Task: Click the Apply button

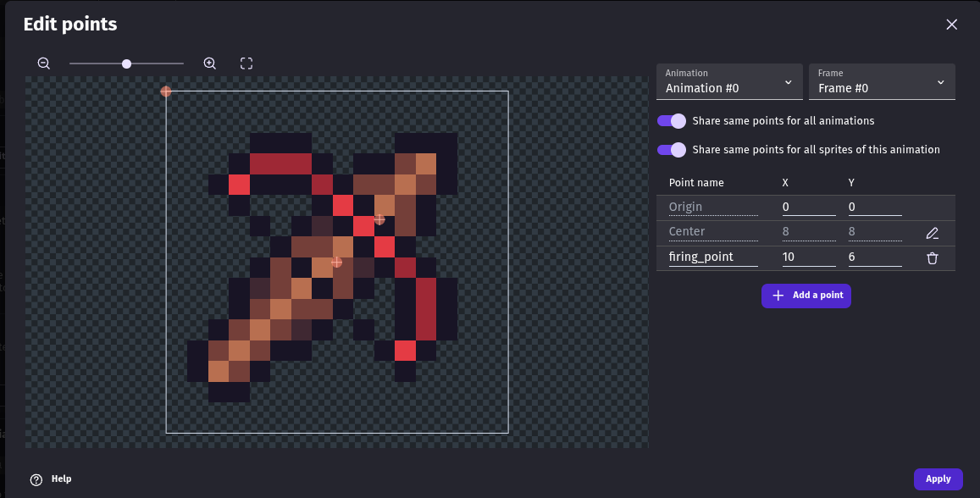Action: 938,479
